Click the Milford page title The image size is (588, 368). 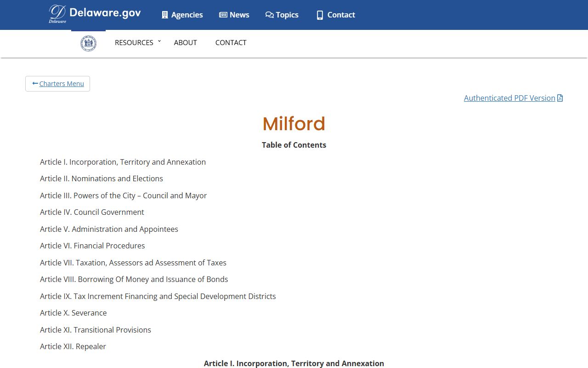(x=294, y=124)
